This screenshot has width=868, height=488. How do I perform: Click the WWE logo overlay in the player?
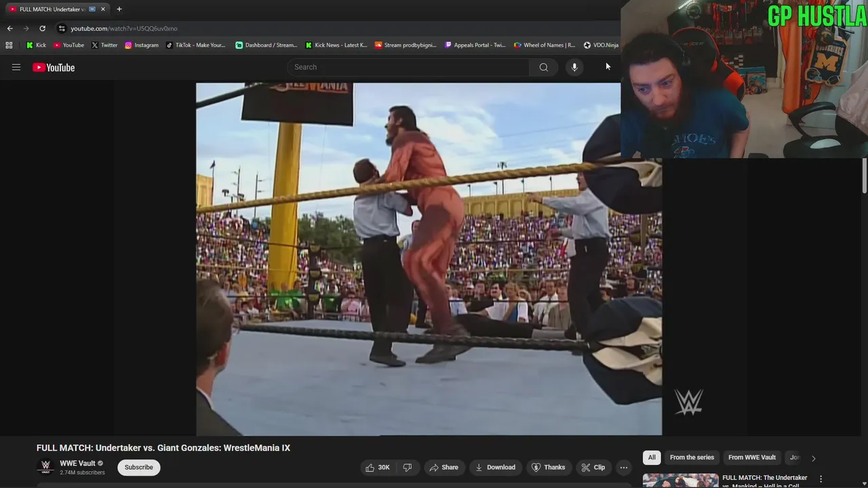click(688, 402)
